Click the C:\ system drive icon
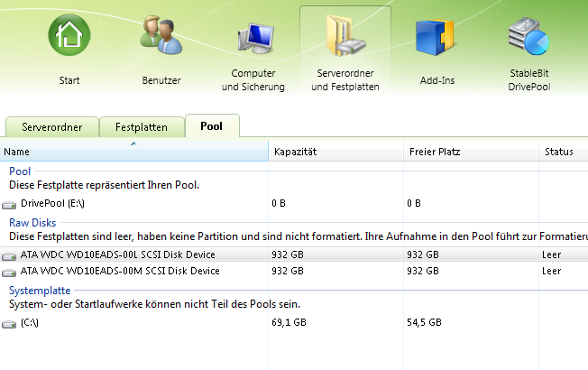Screen dimensions: 588x370 point(10,322)
